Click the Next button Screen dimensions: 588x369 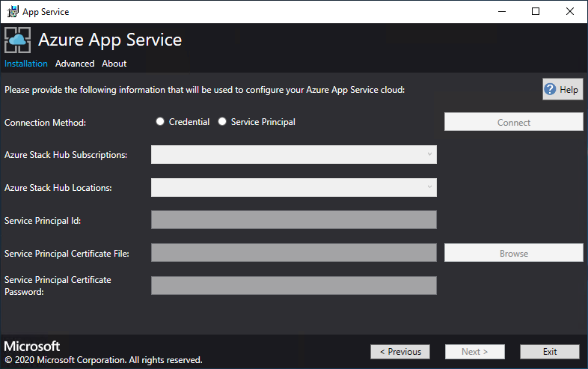[x=475, y=352]
